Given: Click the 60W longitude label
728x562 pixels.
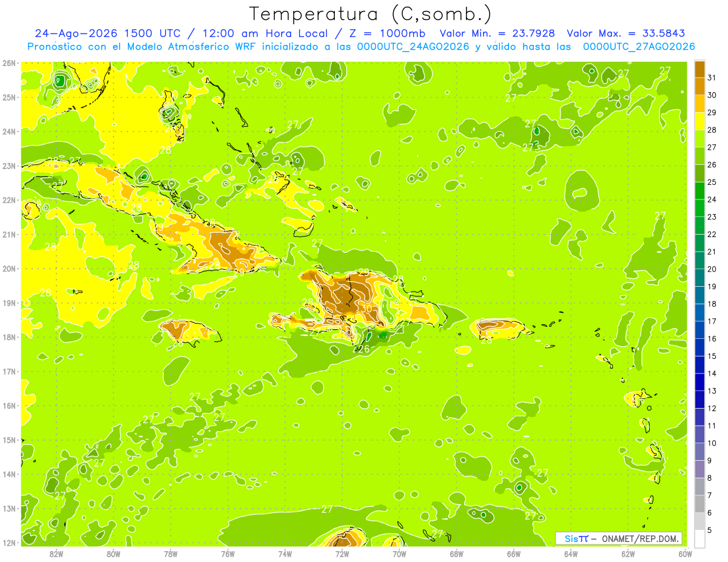Looking at the screenshot, I should pyautogui.click(x=686, y=554).
